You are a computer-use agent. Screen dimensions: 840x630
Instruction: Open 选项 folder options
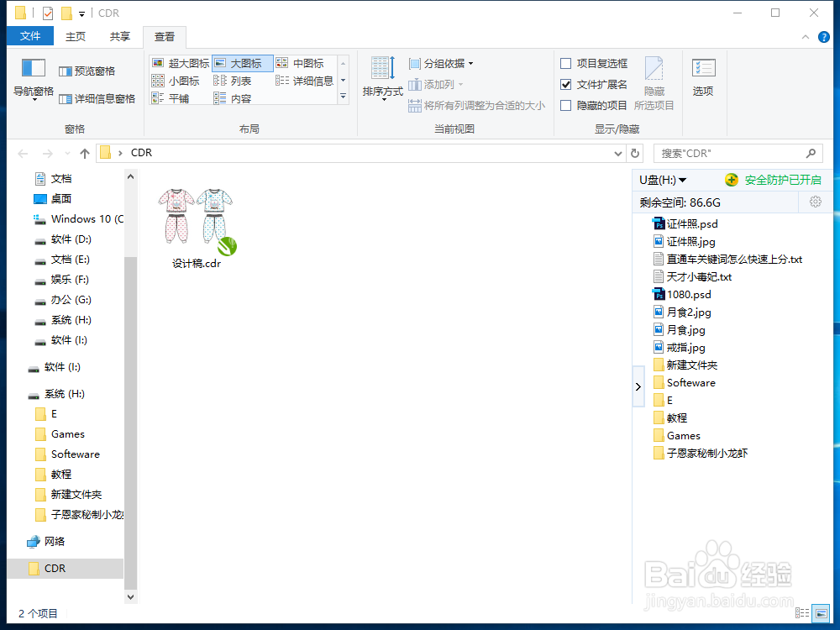point(703,78)
